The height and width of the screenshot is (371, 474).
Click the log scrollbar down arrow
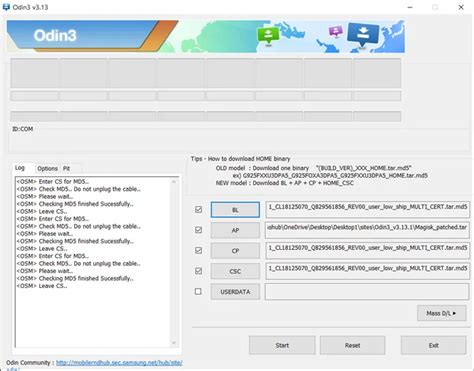point(174,342)
